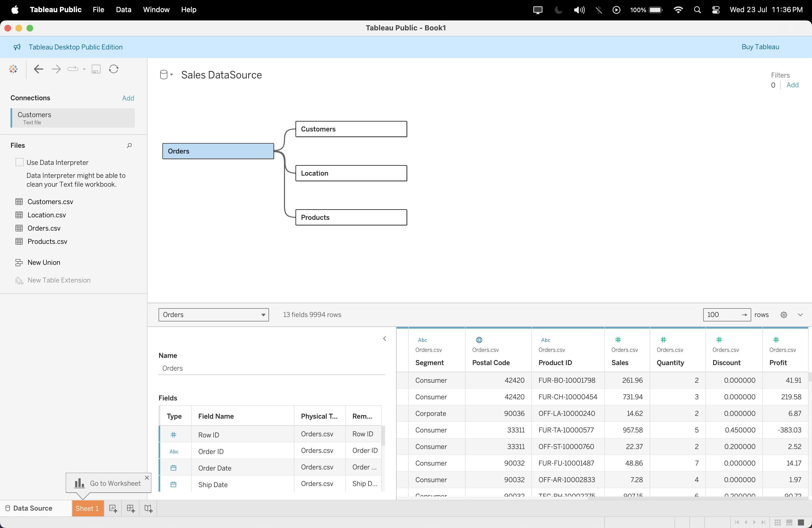Select the Customers text file connection
The width and height of the screenshot is (812, 528).
pos(73,118)
